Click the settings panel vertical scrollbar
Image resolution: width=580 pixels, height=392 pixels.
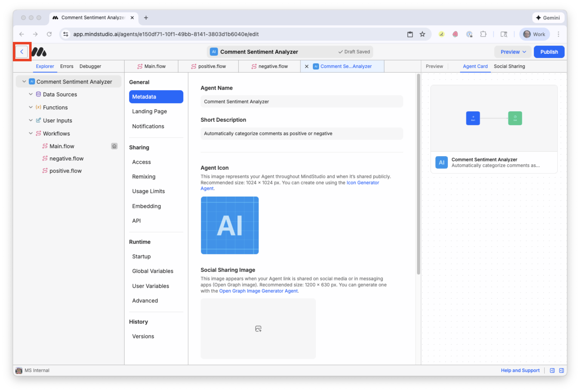pos(418,174)
